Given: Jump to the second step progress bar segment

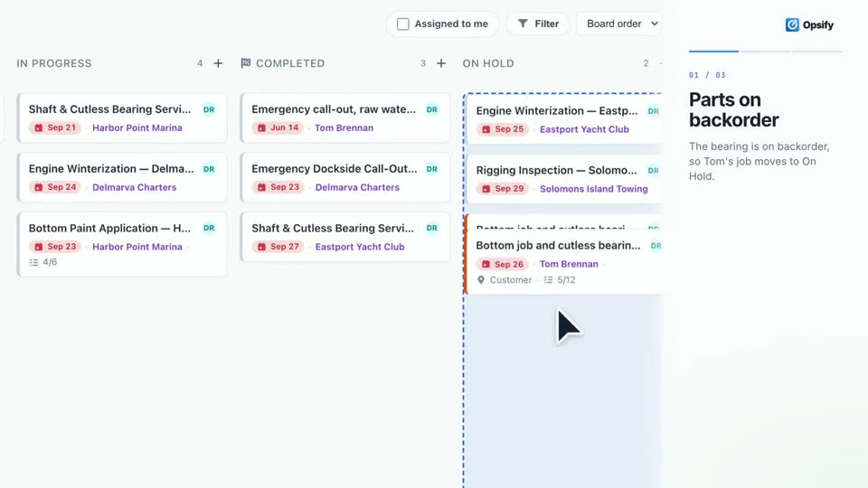Looking at the screenshot, I should 766,52.
